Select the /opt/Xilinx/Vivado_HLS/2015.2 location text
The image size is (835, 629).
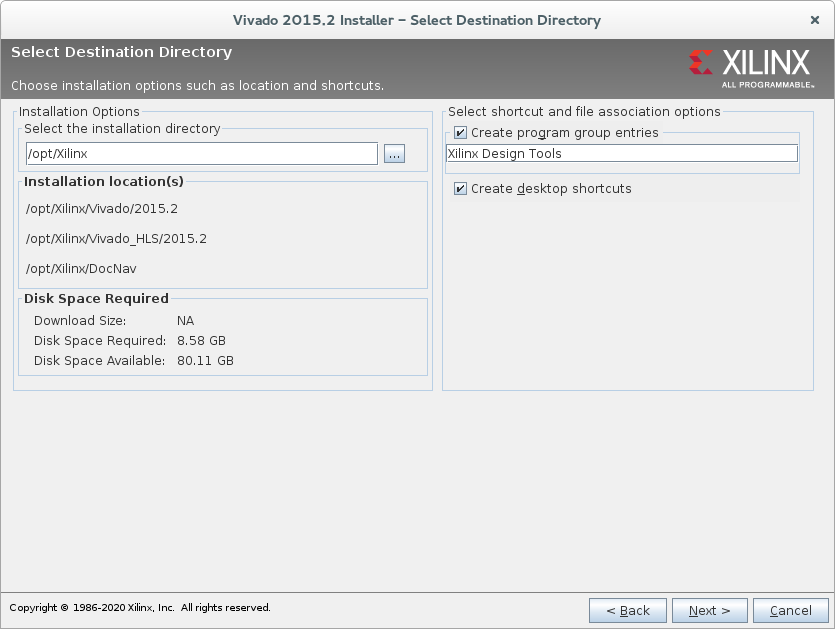click(x=116, y=239)
